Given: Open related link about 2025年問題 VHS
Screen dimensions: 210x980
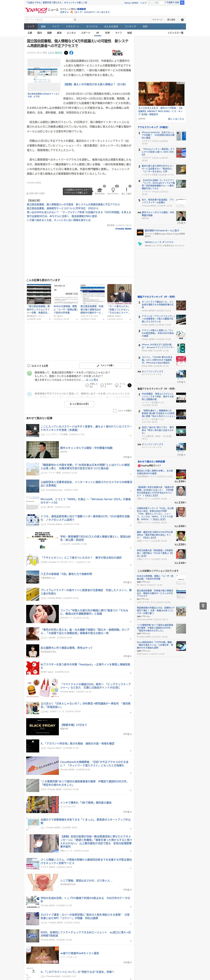Looking at the screenshot, I should pos(79,212).
